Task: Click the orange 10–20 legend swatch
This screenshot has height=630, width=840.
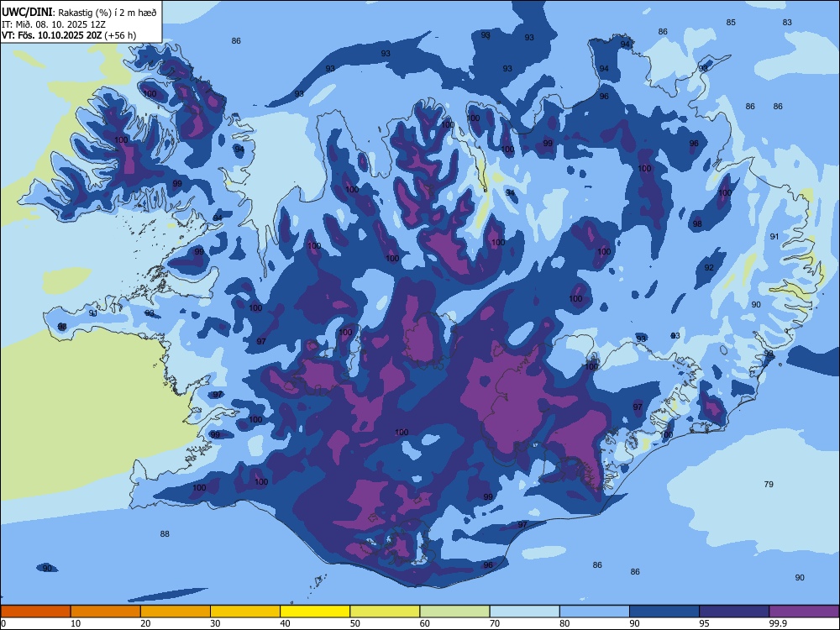Action: [x=106, y=612]
